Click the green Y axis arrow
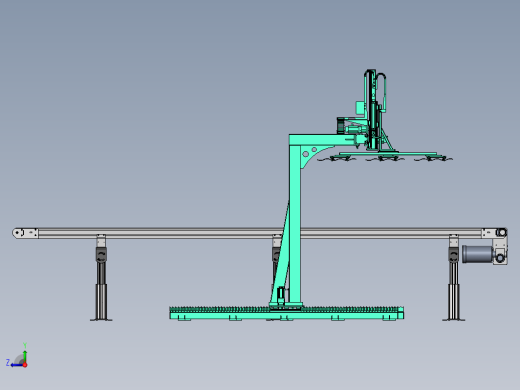The width and height of the screenshot is (520, 390). tap(25, 356)
